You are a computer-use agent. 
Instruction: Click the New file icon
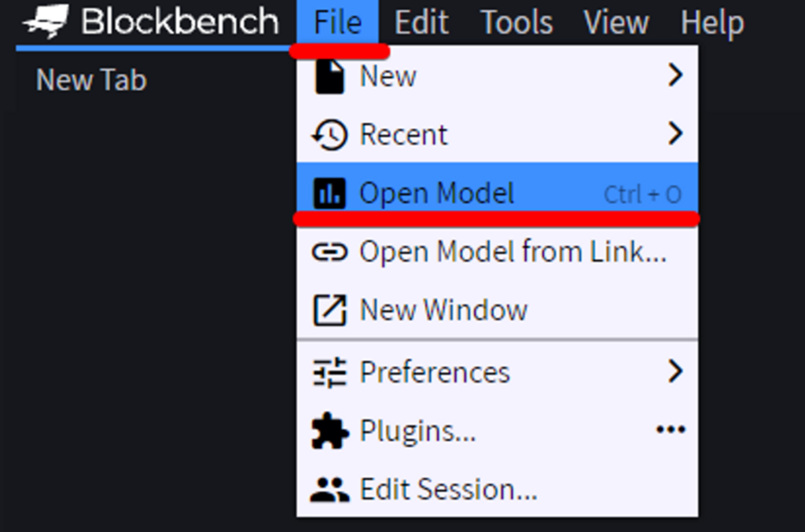pyautogui.click(x=329, y=77)
